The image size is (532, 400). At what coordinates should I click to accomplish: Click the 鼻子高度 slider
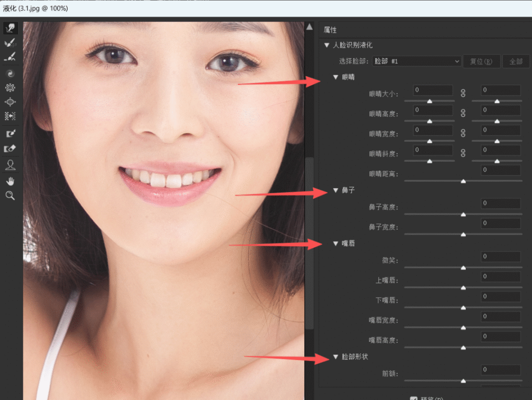463,215
